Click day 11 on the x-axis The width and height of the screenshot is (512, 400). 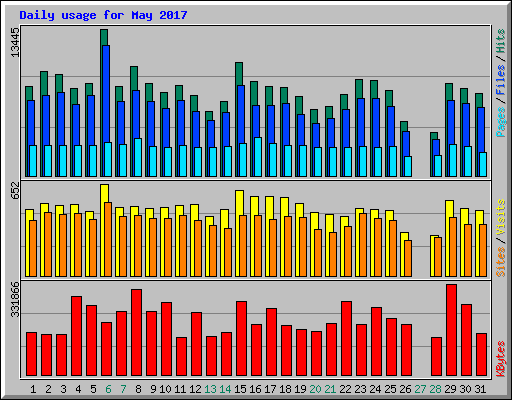(180, 389)
